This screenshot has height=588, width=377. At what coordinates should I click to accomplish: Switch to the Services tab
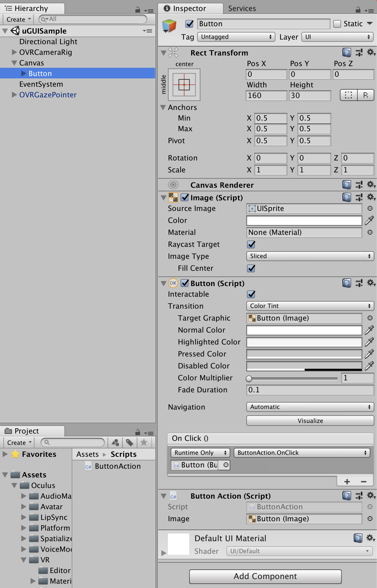pos(242,9)
